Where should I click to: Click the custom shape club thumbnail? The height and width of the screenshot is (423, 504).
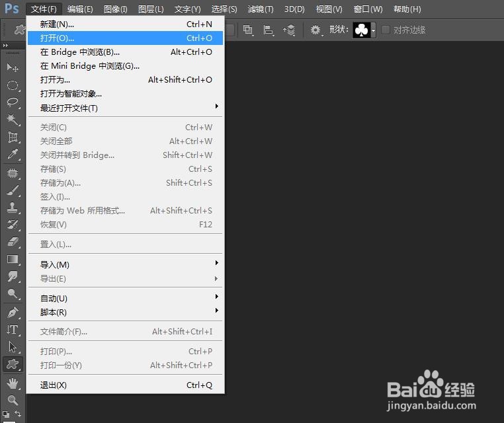coord(362,30)
